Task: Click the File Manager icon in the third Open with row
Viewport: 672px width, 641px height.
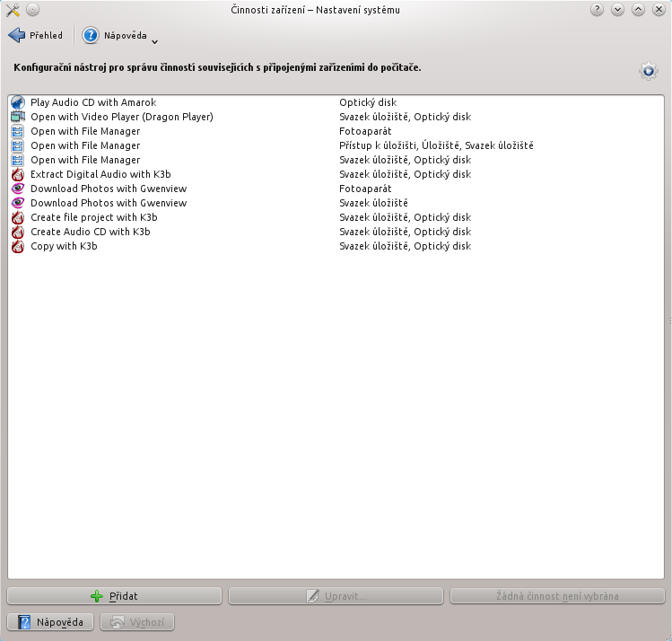Action: pyautogui.click(x=18, y=160)
